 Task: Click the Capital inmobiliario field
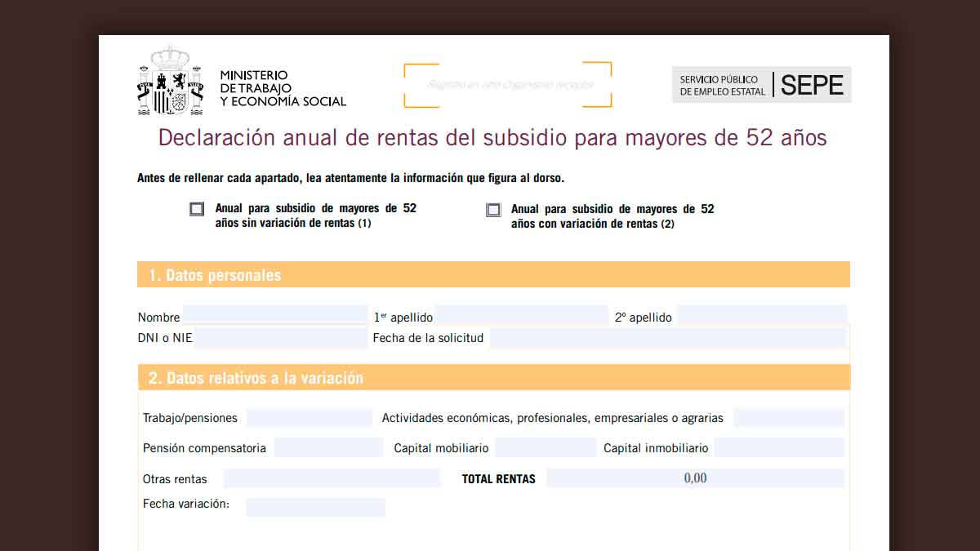[x=778, y=447]
